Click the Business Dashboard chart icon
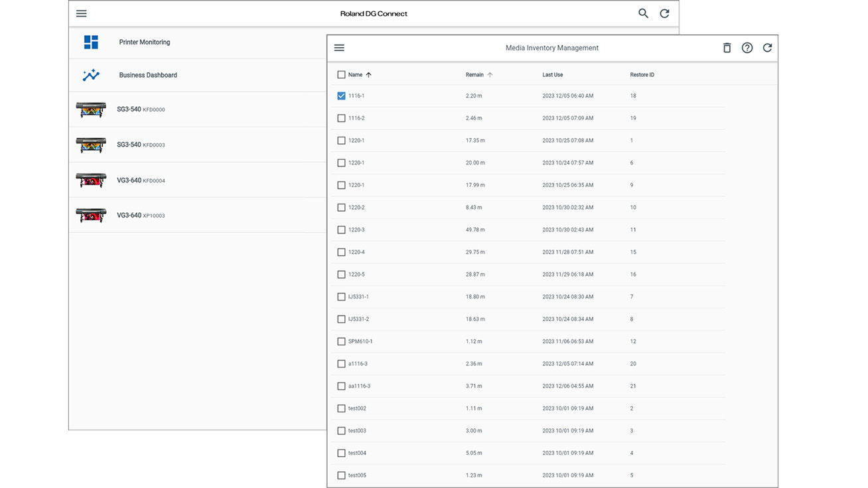Viewport: 868px width, 488px height. point(91,75)
